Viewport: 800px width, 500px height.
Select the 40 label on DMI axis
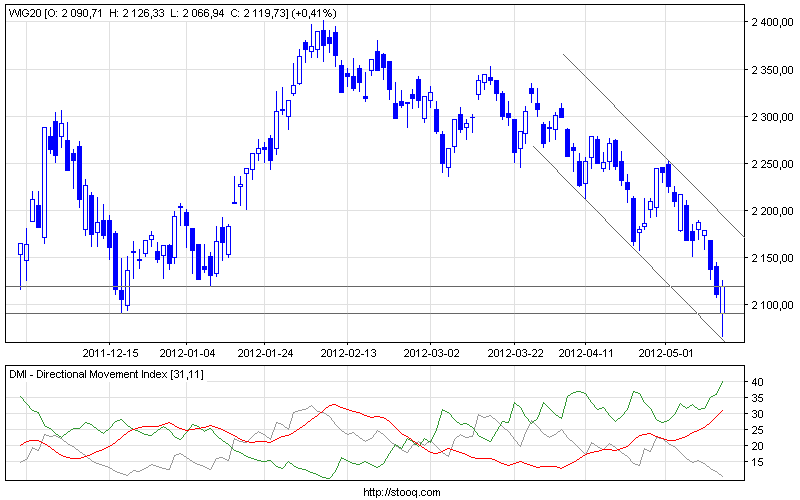click(757, 382)
